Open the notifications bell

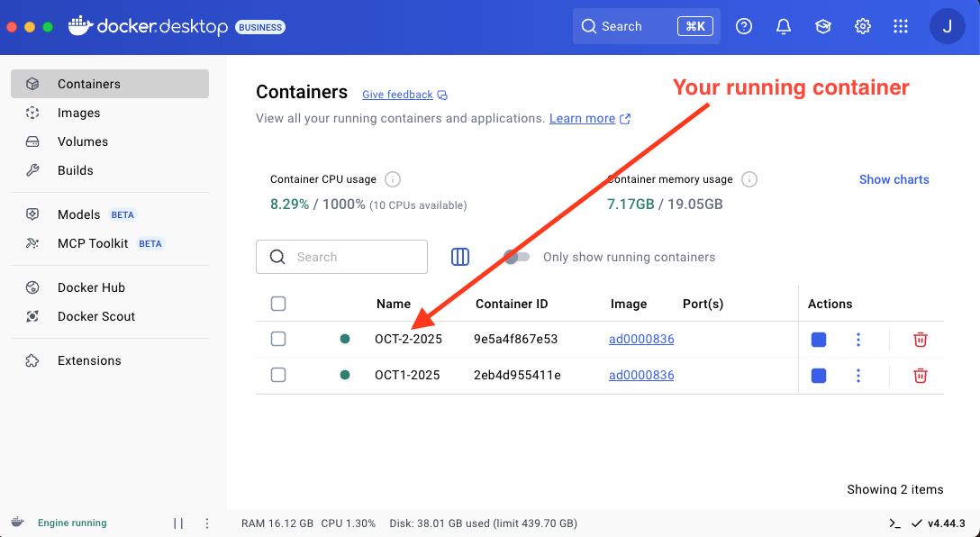784,26
